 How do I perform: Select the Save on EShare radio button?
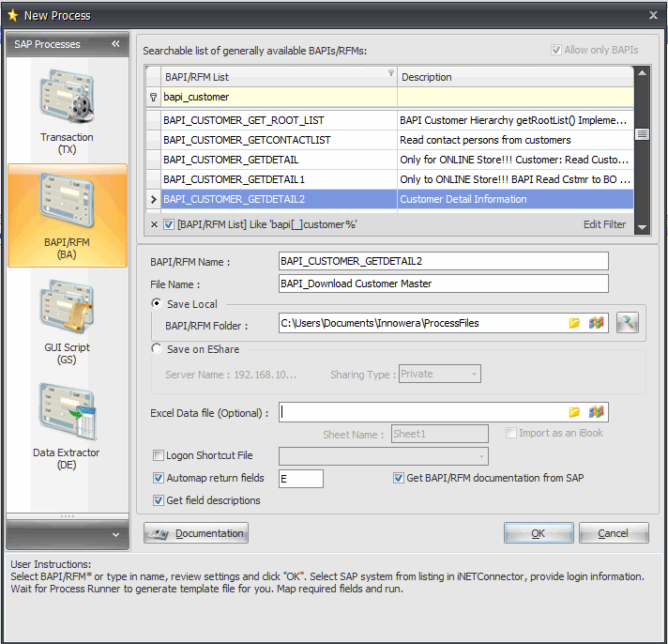click(157, 349)
